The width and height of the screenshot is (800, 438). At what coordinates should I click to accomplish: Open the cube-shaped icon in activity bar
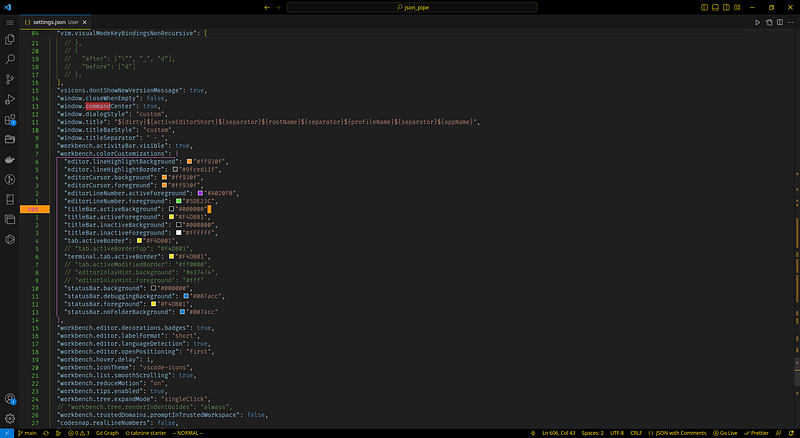(x=10, y=239)
